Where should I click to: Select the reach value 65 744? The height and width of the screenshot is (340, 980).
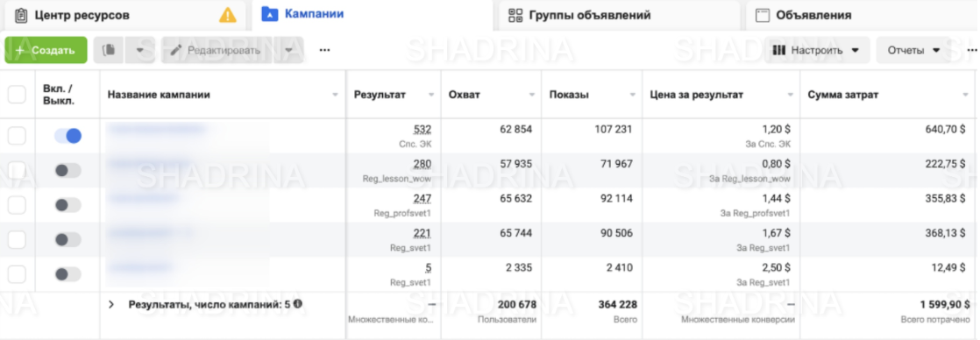pos(516,233)
